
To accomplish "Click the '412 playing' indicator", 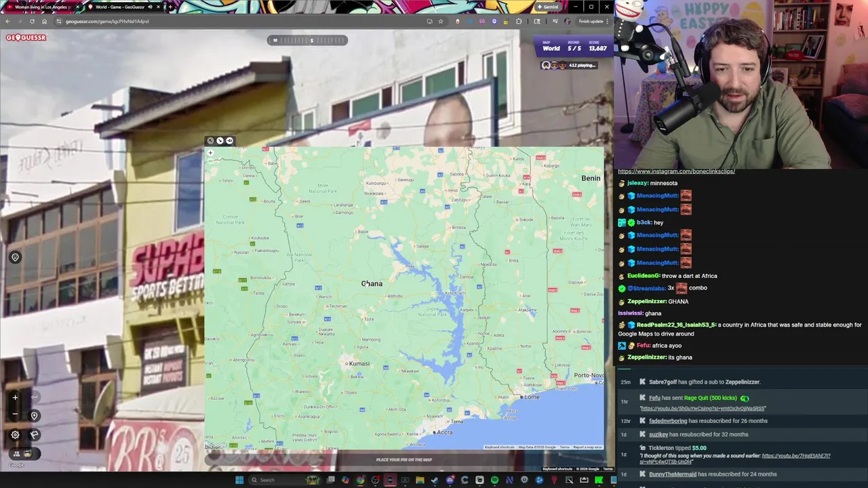I will click(x=570, y=65).
